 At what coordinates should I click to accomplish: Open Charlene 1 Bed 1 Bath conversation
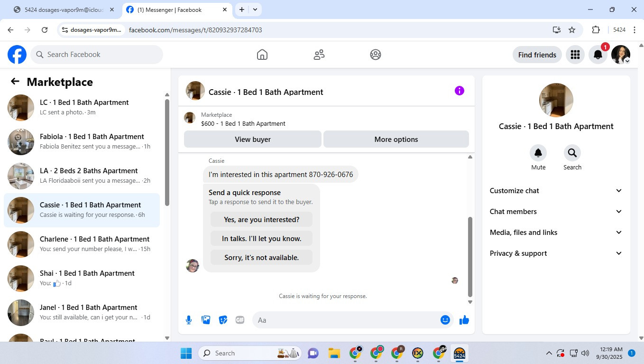pos(82,244)
